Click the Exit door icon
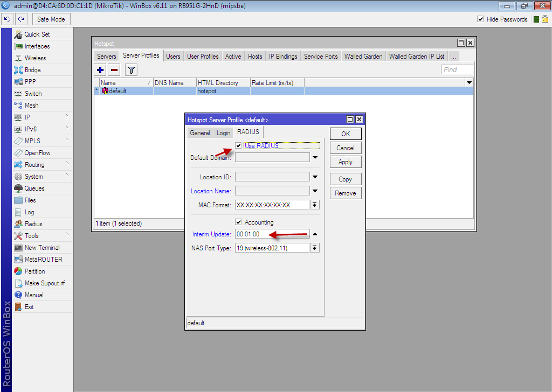Viewport: 552px width, 392px height. [x=18, y=307]
